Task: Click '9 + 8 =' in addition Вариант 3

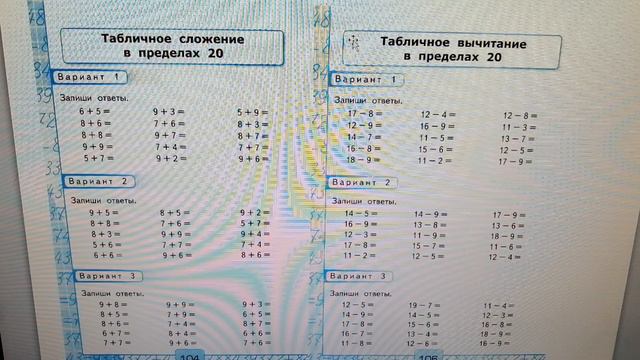Action: 113,304
